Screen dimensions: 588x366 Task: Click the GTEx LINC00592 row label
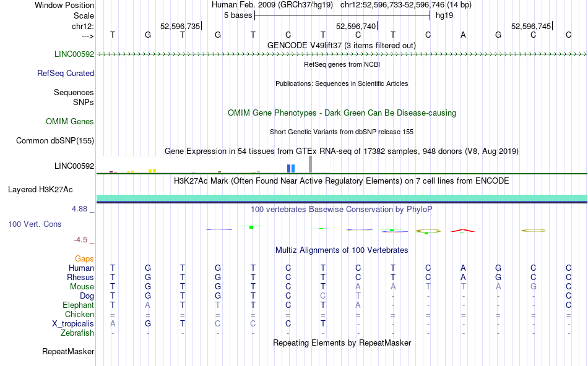(x=74, y=166)
